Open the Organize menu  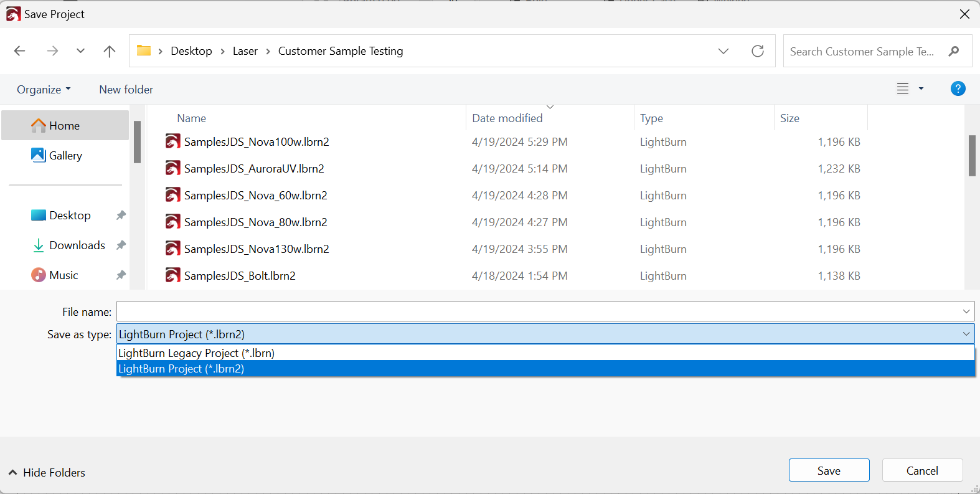point(44,90)
